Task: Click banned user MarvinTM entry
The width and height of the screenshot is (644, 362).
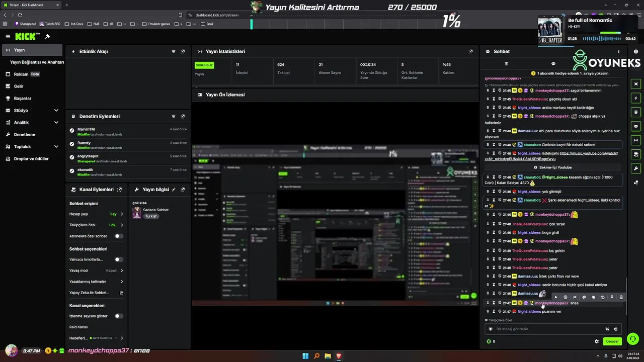Action: point(128,131)
